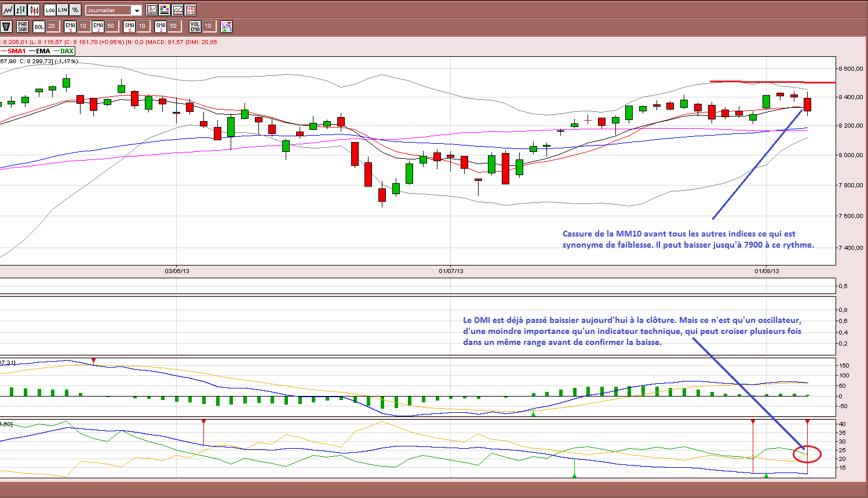Click the 7 400,00 price axis label
This screenshot has width=868, height=498.
click(x=851, y=248)
